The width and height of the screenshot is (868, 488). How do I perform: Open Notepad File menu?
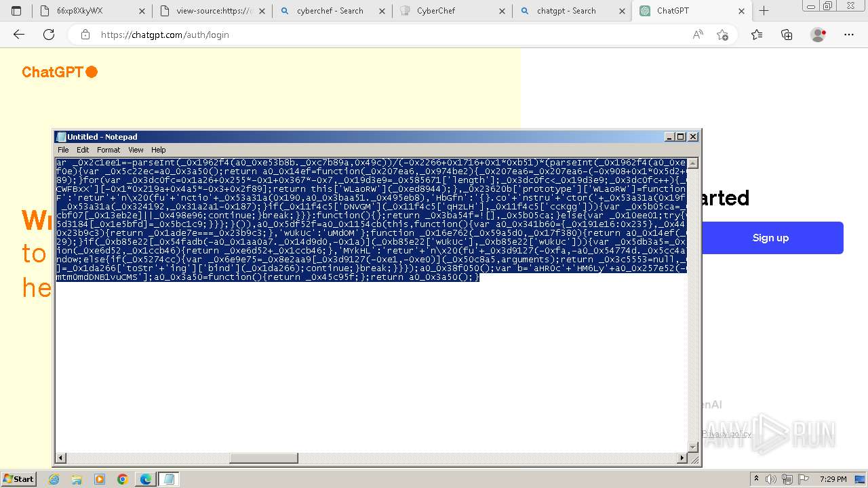[x=63, y=150]
